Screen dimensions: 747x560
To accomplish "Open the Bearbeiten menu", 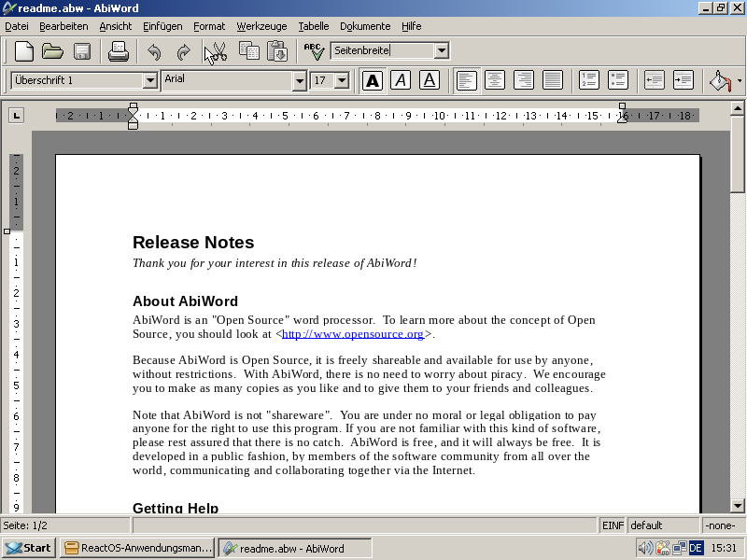I will 63,26.
